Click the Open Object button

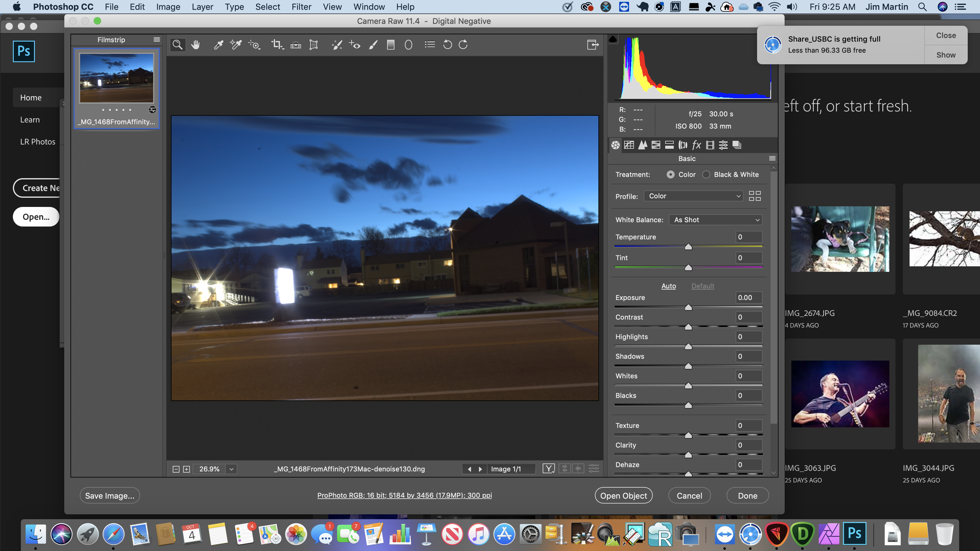click(x=623, y=495)
